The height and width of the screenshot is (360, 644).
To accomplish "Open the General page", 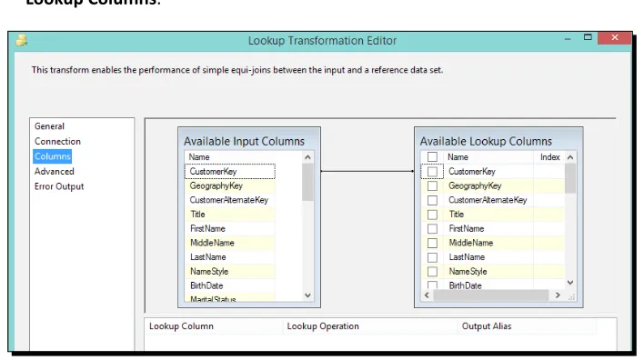I will (x=49, y=126).
